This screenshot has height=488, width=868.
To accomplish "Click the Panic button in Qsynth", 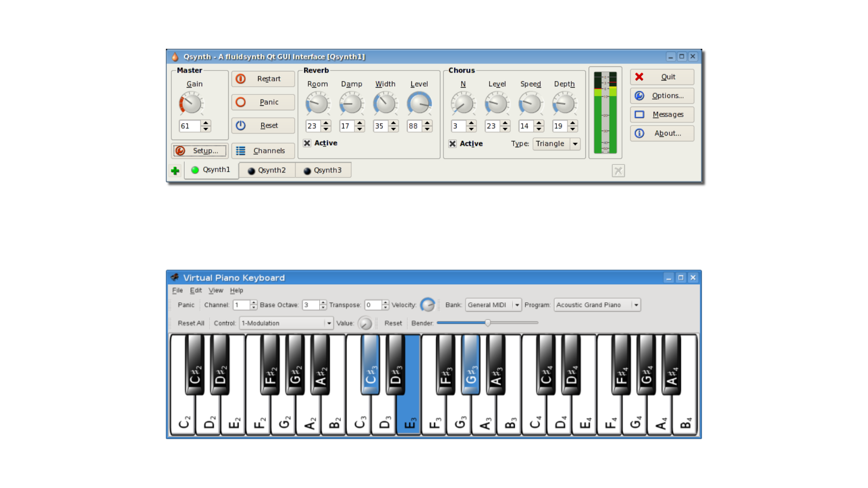I will click(x=263, y=102).
